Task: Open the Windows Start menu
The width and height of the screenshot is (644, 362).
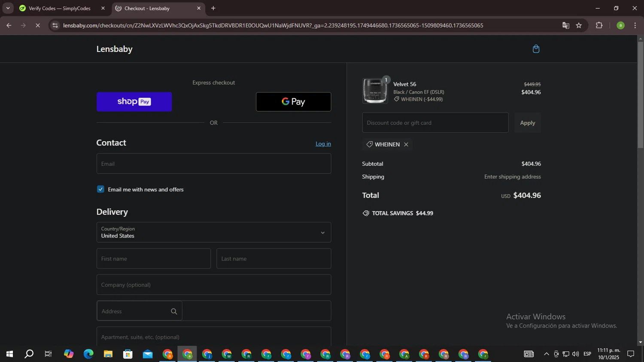Action: 9,354
